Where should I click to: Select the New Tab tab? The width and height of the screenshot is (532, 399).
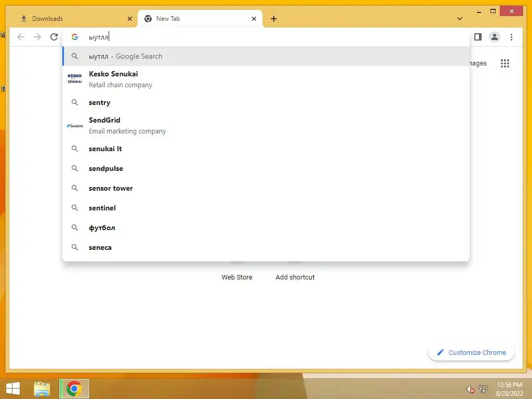pos(200,19)
